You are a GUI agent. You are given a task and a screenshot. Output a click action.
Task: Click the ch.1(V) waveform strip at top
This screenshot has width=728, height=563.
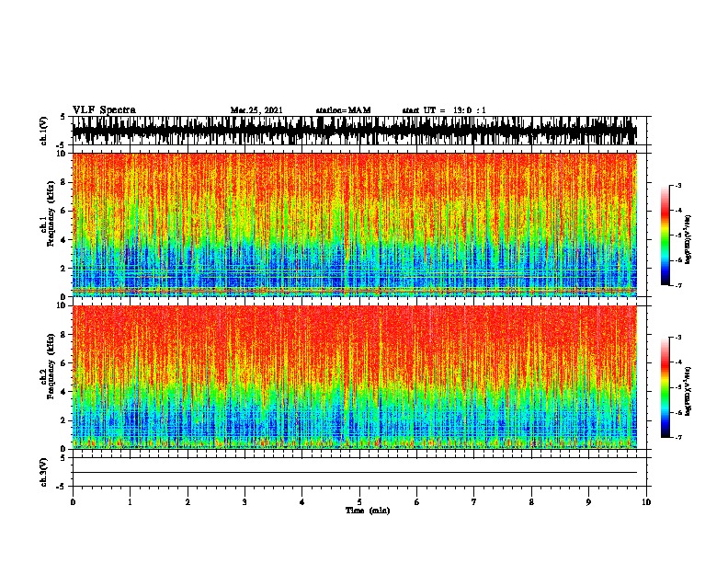[x=355, y=131]
